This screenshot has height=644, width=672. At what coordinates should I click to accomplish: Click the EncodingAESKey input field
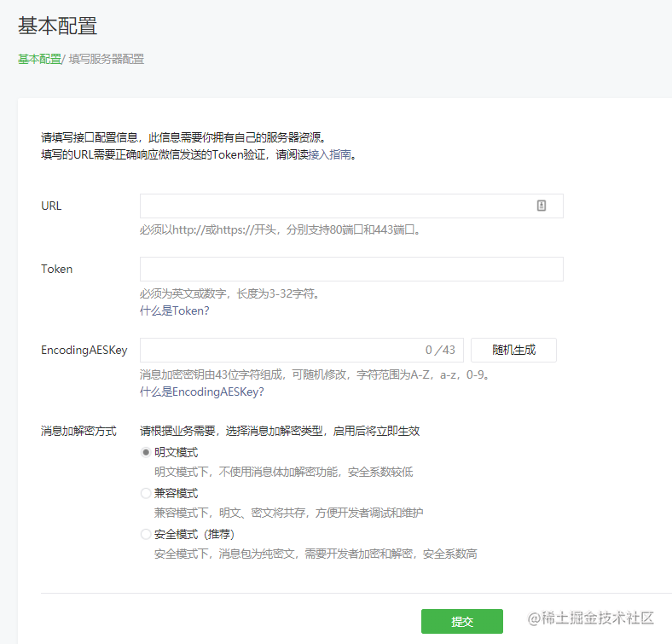[x=301, y=350]
